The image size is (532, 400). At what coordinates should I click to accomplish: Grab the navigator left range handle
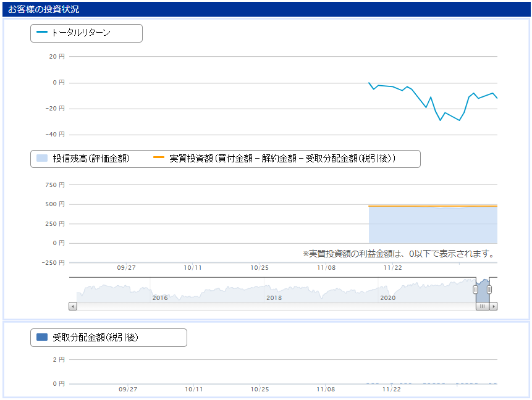475,290
